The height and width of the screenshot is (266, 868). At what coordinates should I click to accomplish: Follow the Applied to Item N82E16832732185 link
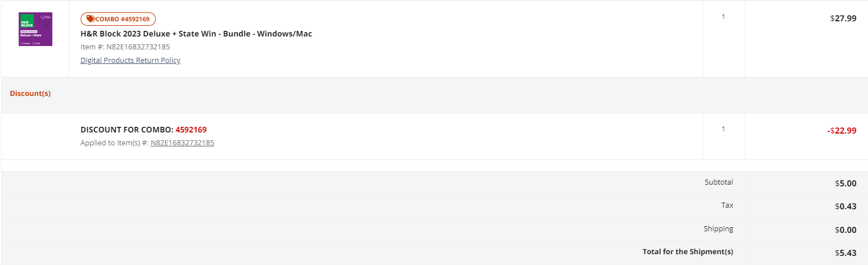coord(182,143)
